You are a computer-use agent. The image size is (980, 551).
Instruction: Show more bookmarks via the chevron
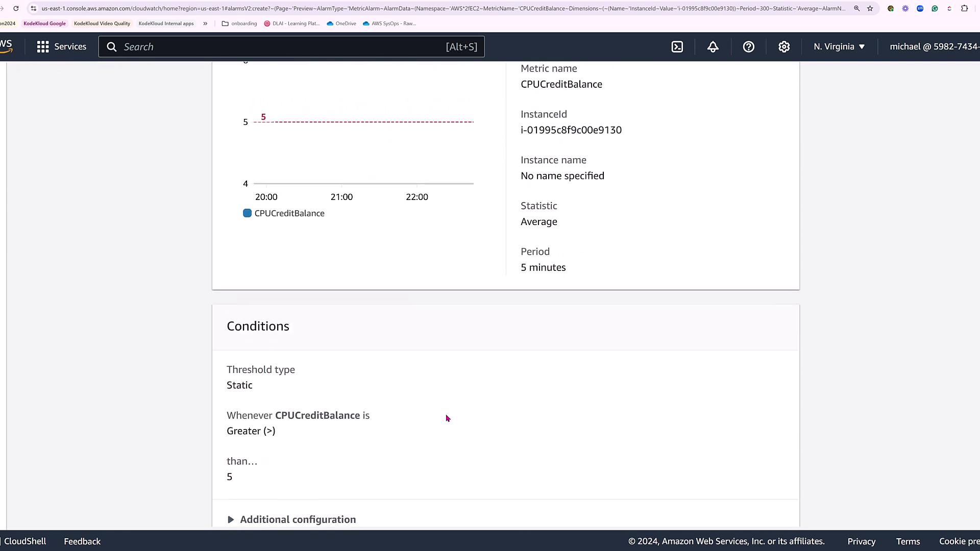pyautogui.click(x=205, y=23)
